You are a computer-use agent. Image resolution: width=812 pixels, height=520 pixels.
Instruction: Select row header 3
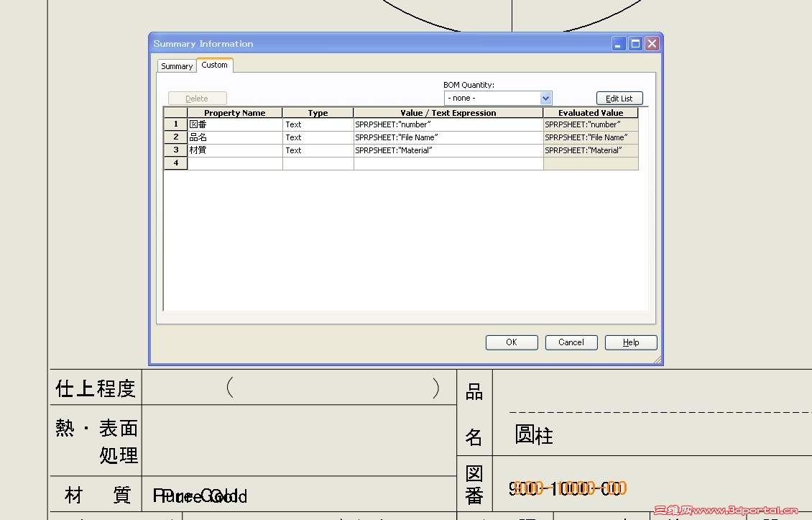tap(175, 150)
